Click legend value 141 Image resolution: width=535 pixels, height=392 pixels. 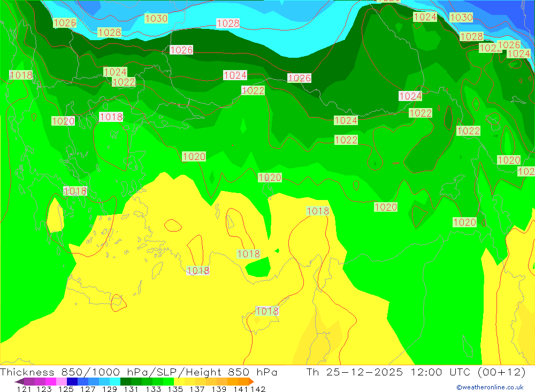click(241, 389)
